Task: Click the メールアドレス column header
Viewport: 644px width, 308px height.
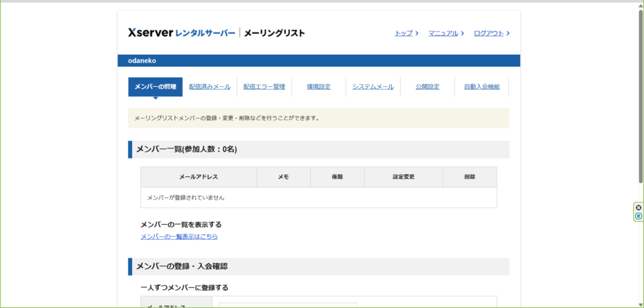Action: click(x=199, y=177)
